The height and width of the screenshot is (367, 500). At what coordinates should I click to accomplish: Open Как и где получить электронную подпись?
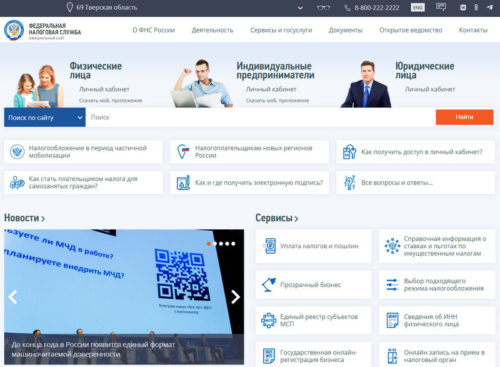tap(259, 183)
